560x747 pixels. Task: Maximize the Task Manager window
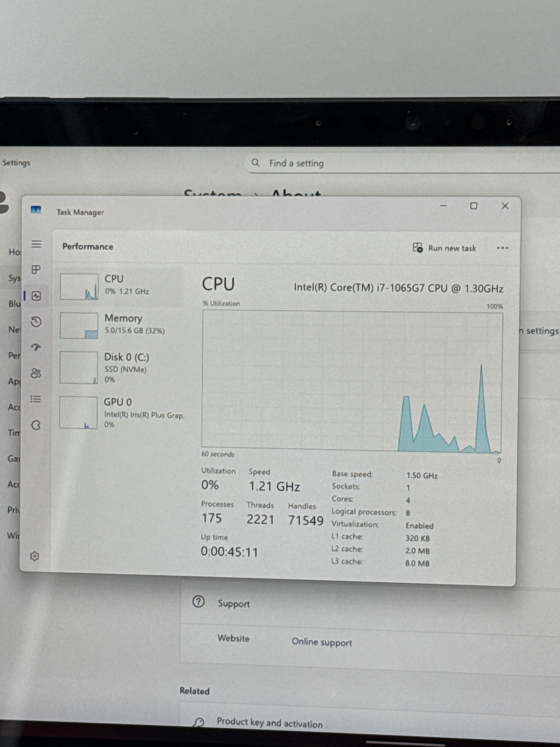pyautogui.click(x=474, y=206)
